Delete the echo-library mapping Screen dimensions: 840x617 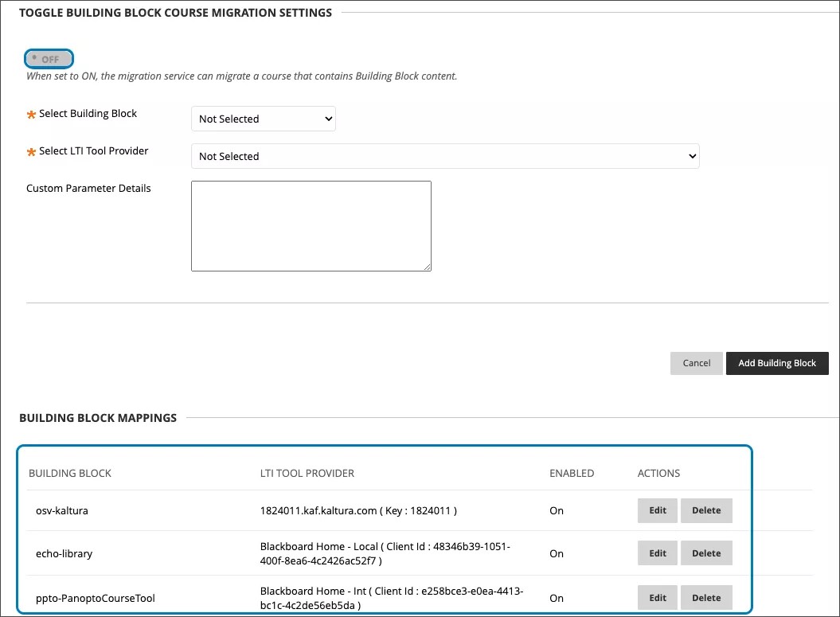click(x=706, y=553)
